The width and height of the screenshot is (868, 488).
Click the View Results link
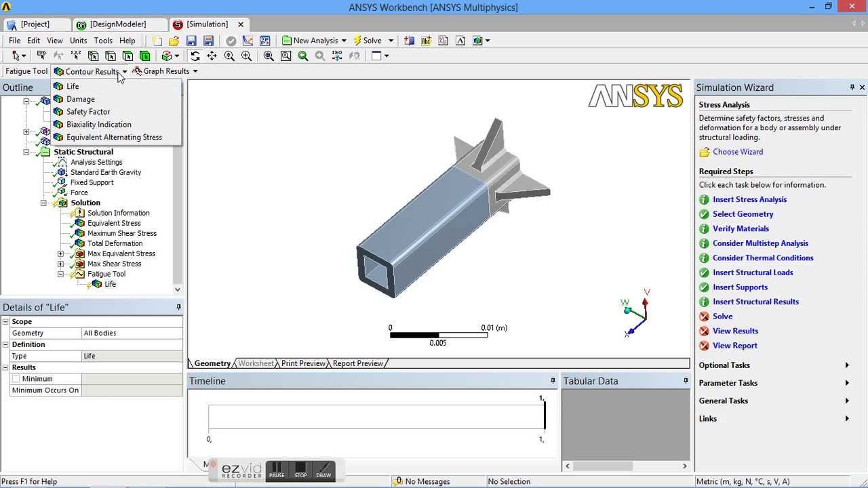(735, 331)
